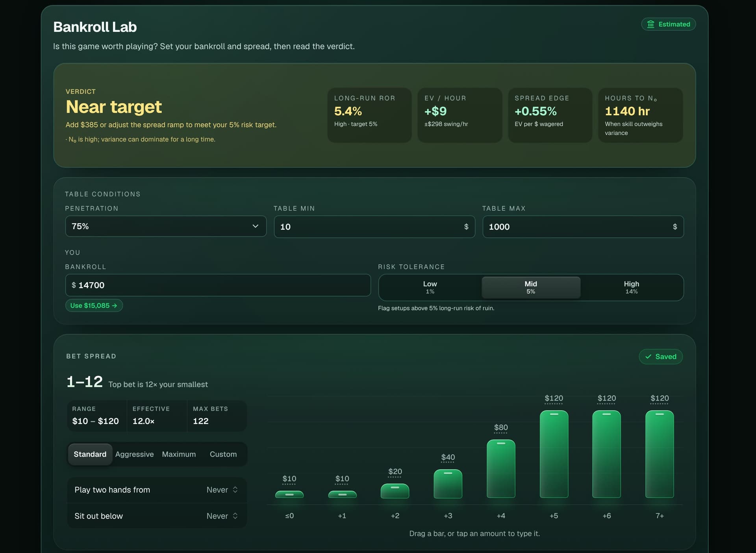Click the bet bar for count +4
Image resolution: width=756 pixels, height=553 pixels.
click(501, 469)
